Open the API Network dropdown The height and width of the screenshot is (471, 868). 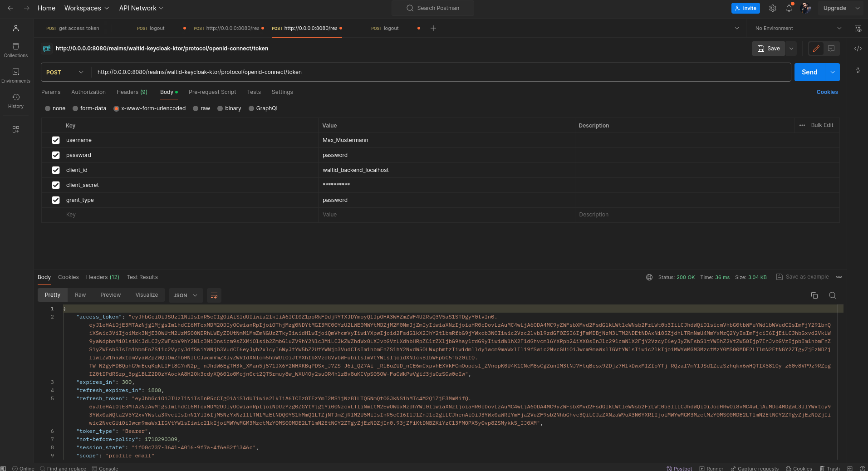click(141, 8)
